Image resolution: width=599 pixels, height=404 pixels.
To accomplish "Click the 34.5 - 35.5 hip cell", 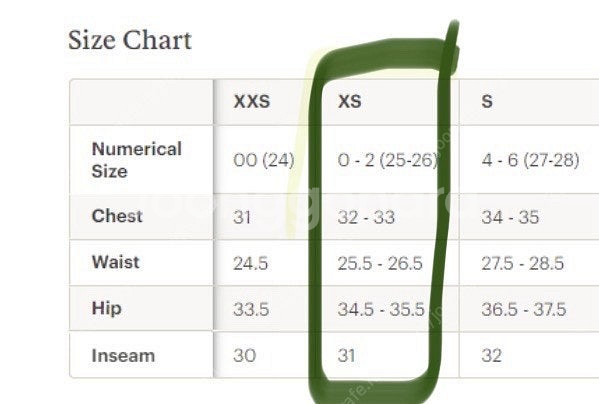I will point(381,309).
